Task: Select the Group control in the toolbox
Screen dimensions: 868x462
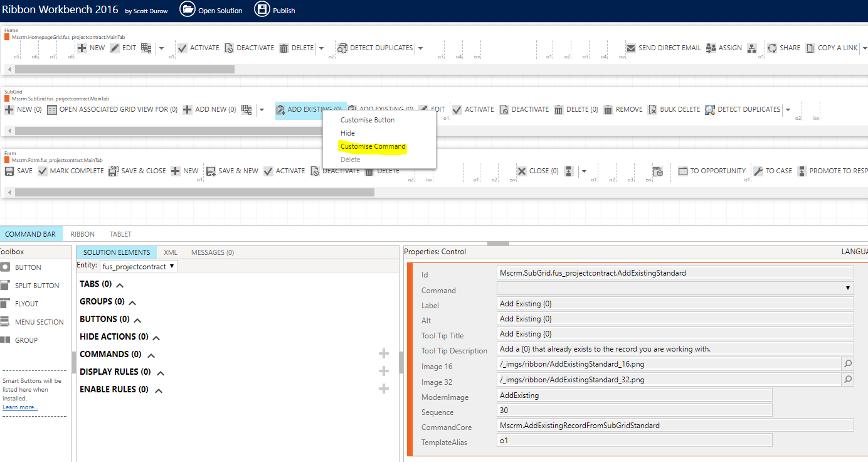Action: [x=25, y=340]
